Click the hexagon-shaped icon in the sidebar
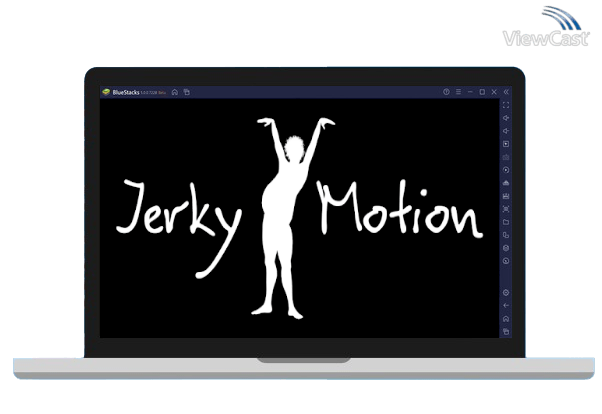 coord(506,248)
